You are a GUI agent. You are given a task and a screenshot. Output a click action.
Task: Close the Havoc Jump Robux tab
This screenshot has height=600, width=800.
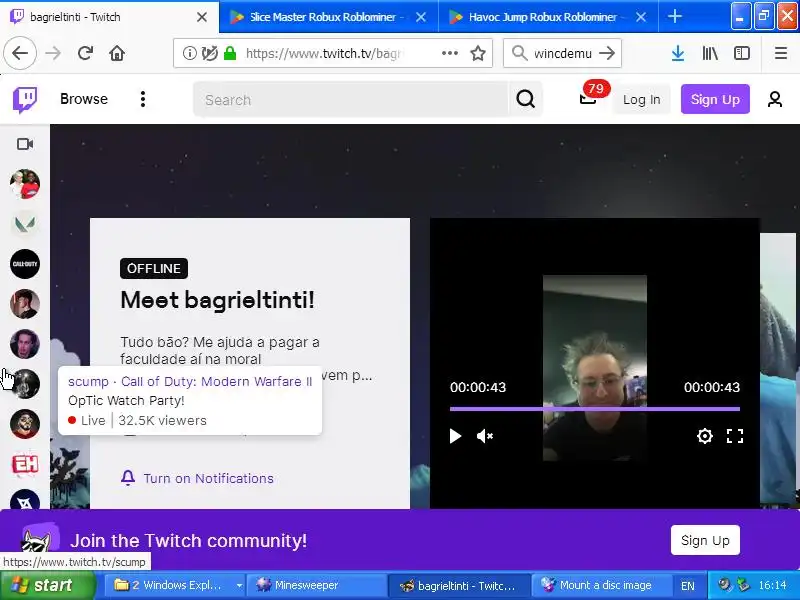[x=641, y=17]
